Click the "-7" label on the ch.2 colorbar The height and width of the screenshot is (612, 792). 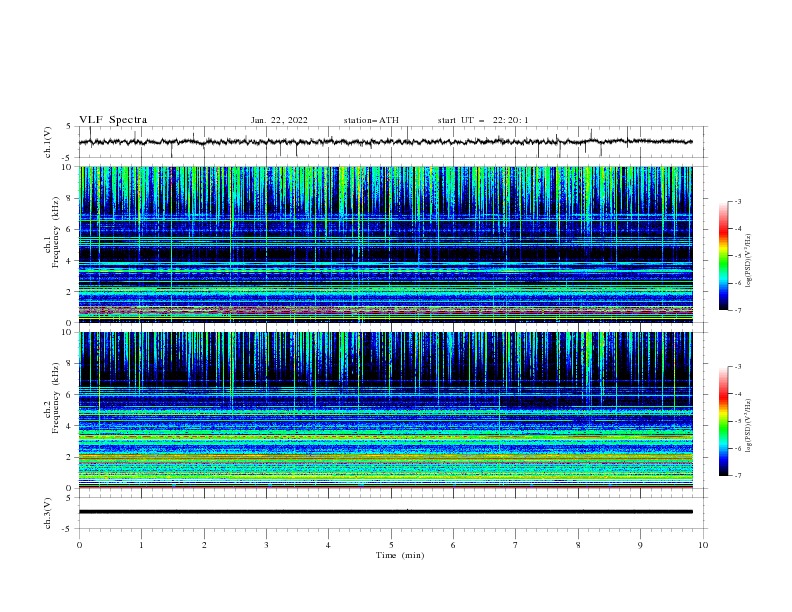pos(737,476)
